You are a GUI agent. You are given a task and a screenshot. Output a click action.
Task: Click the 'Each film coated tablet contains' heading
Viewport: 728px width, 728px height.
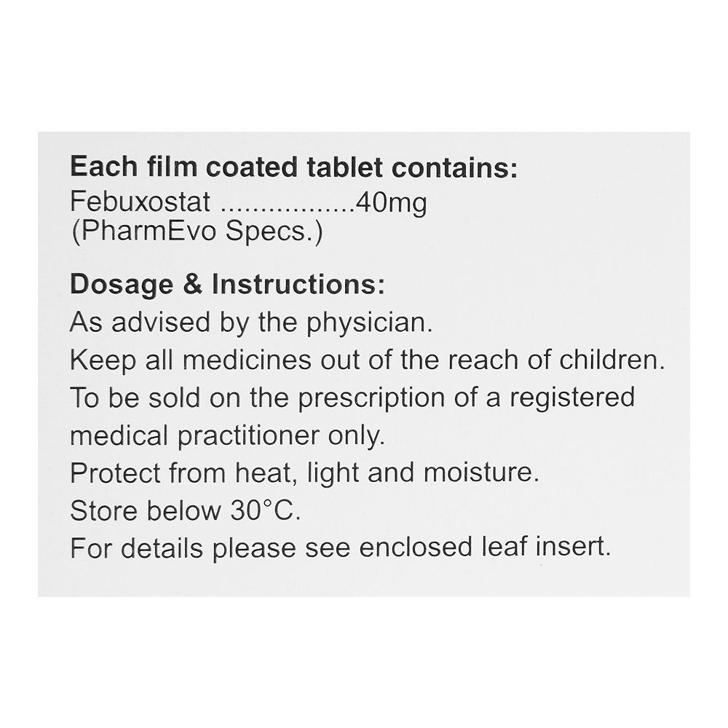[293, 167]
